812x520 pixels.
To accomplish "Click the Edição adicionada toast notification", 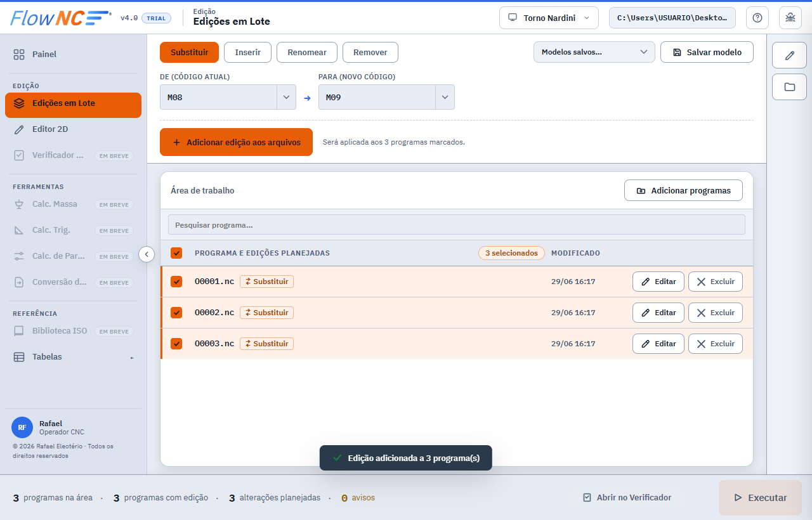I will (x=406, y=458).
